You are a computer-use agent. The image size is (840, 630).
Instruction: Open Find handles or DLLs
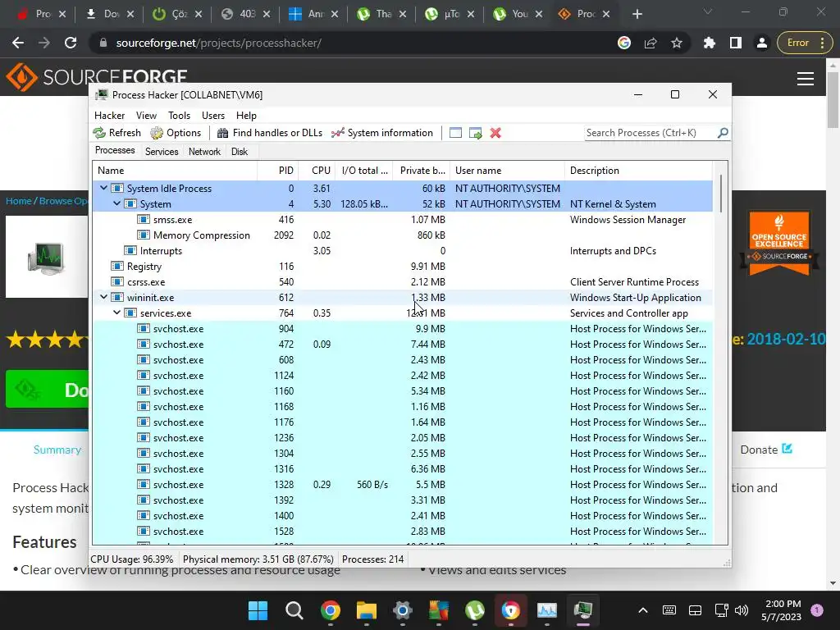pyautogui.click(x=269, y=133)
